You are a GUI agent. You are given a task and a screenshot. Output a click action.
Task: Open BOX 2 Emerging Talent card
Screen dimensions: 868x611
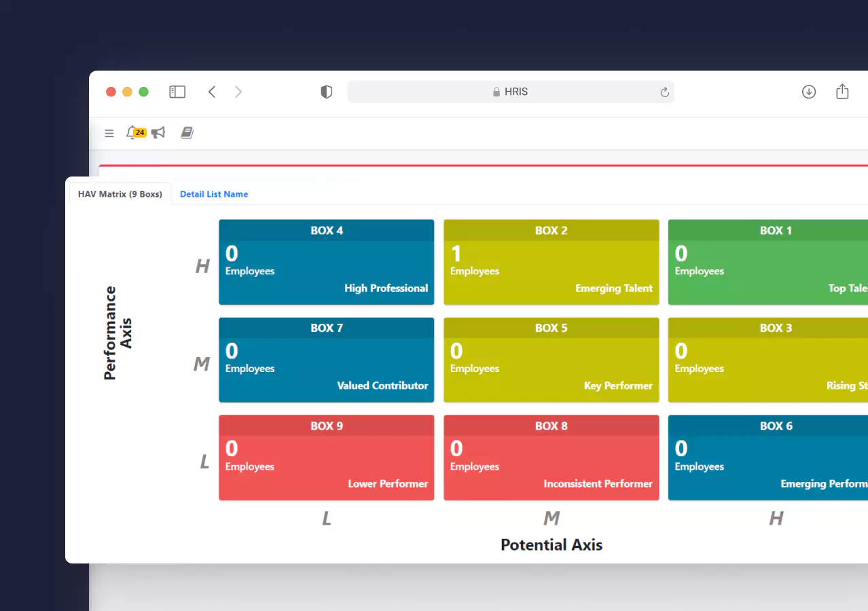[551, 262]
